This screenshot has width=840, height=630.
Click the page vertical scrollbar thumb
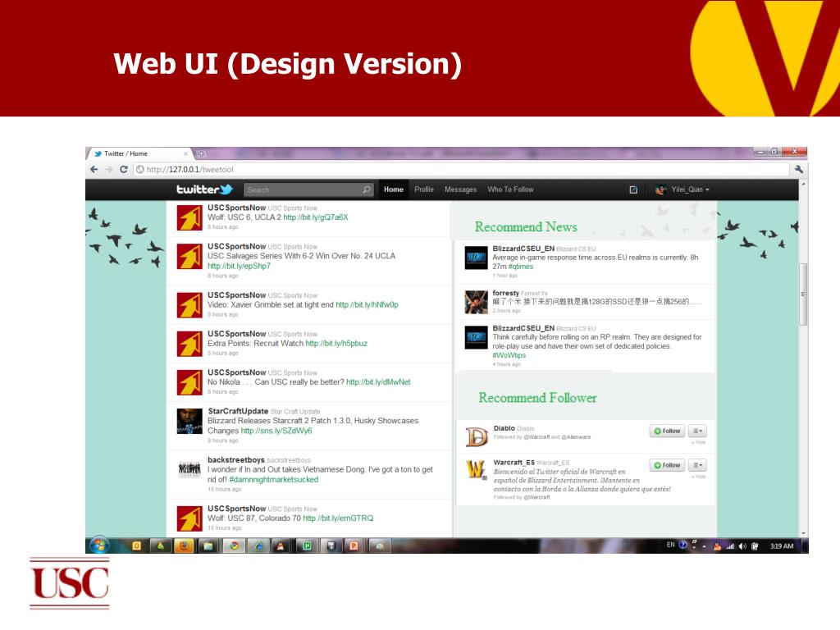click(x=802, y=294)
